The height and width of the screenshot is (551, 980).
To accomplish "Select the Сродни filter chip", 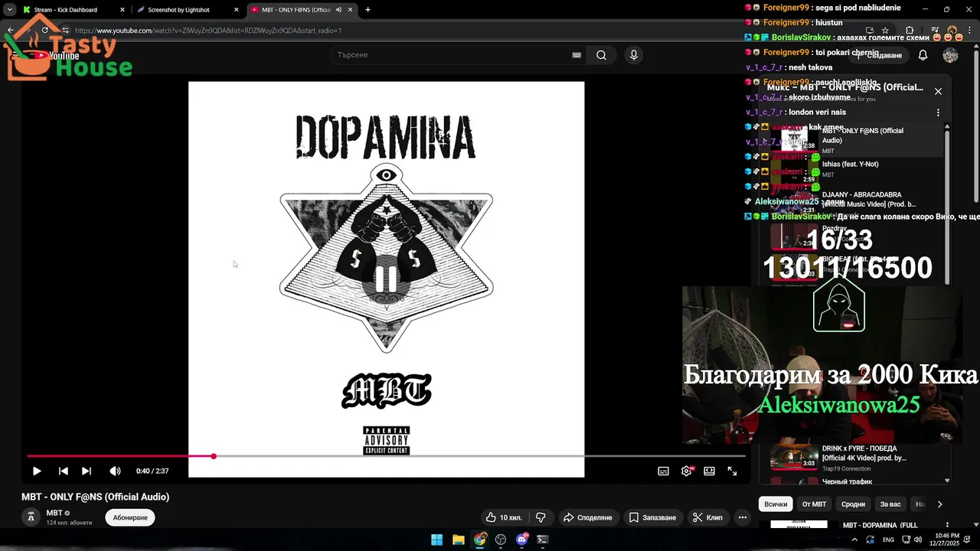I will [x=853, y=504].
